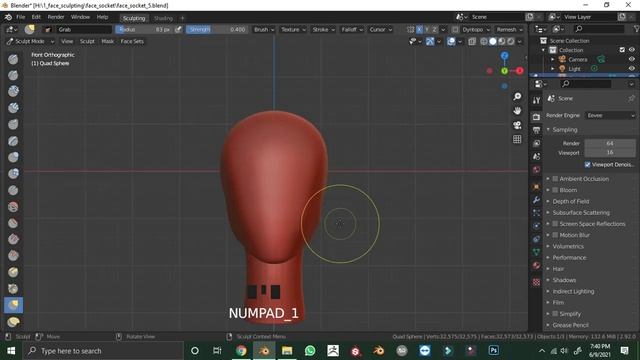Switch to wireframe viewport shading
This screenshot has width=640, height=360.
(x=484, y=41)
